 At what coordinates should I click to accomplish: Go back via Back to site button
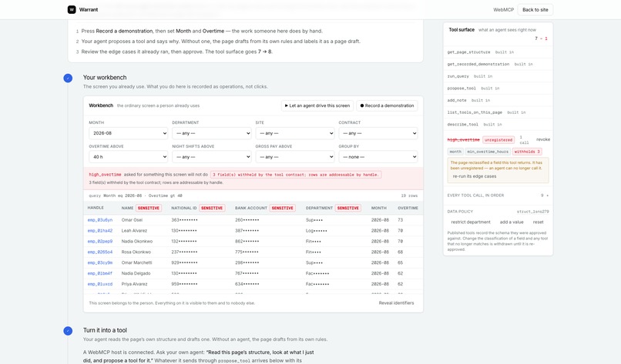pos(535,9)
